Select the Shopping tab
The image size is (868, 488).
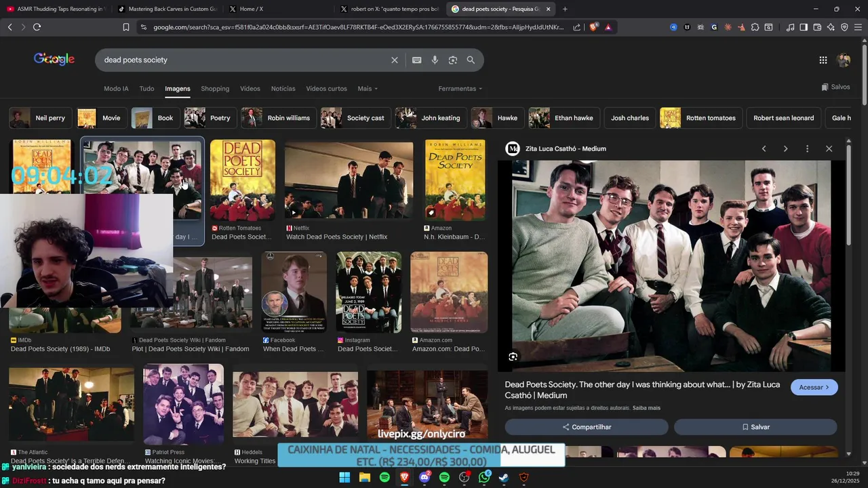point(215,89)
